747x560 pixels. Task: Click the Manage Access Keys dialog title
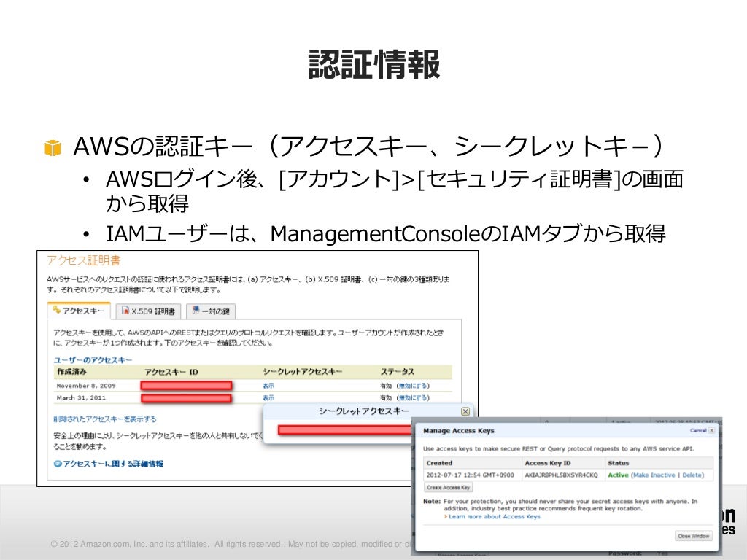(459, 430)
